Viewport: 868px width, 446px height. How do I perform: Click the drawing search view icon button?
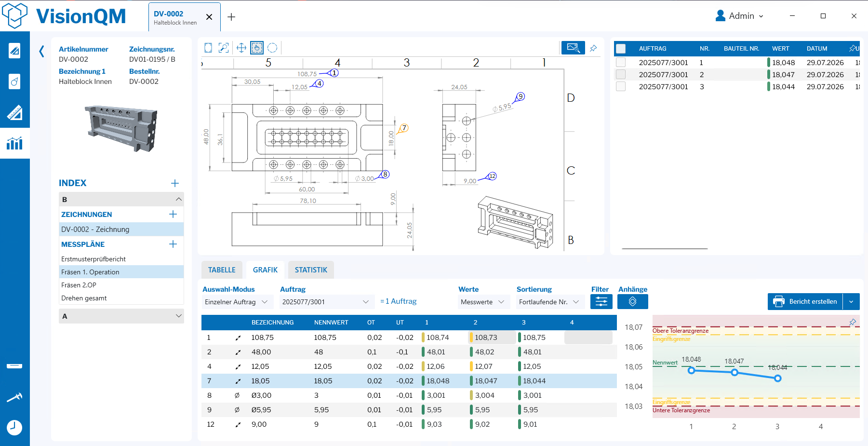point(573,48)
